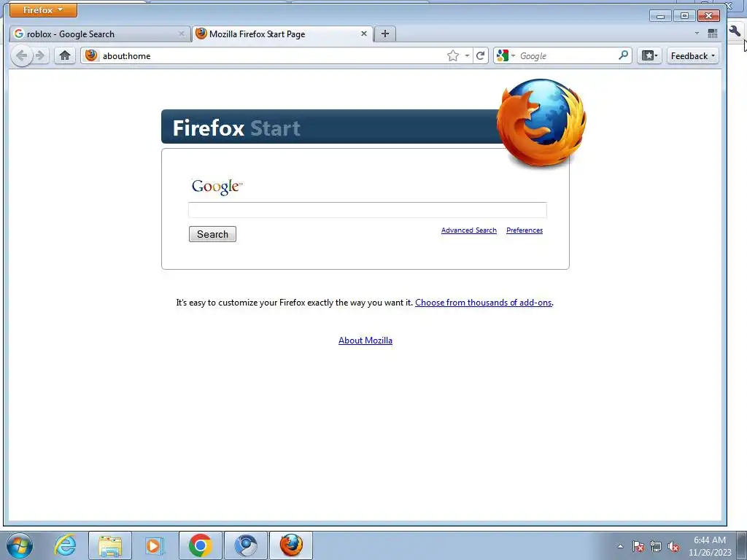Launch Internet Explorer from the taskbar
Screen dimensions: 747x560
tap(65, 545)
